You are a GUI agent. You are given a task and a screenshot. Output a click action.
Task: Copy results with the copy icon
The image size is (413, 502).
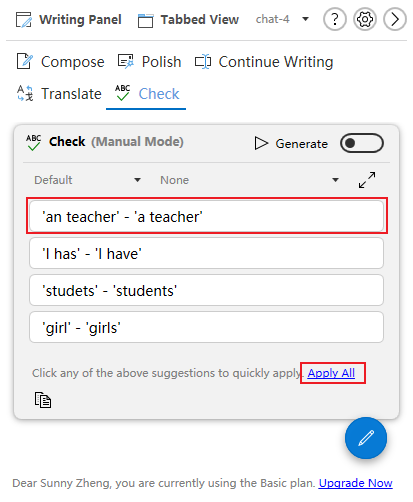click(x=43, y=400)
